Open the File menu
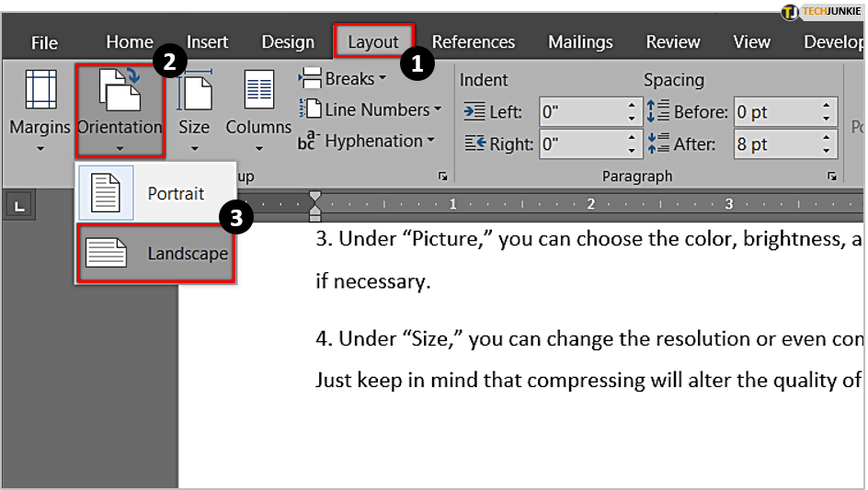Screen dimensions: 868x490 44,42
